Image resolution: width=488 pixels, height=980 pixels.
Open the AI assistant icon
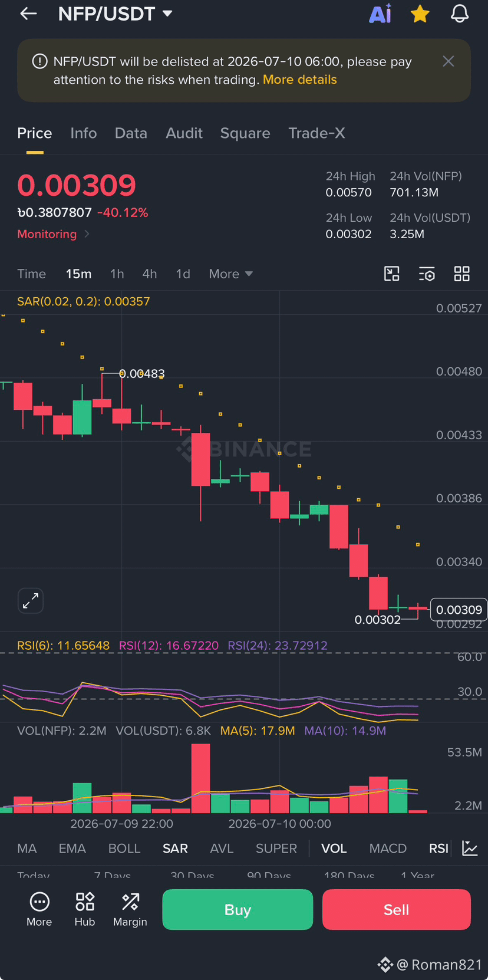coord(380,14)
